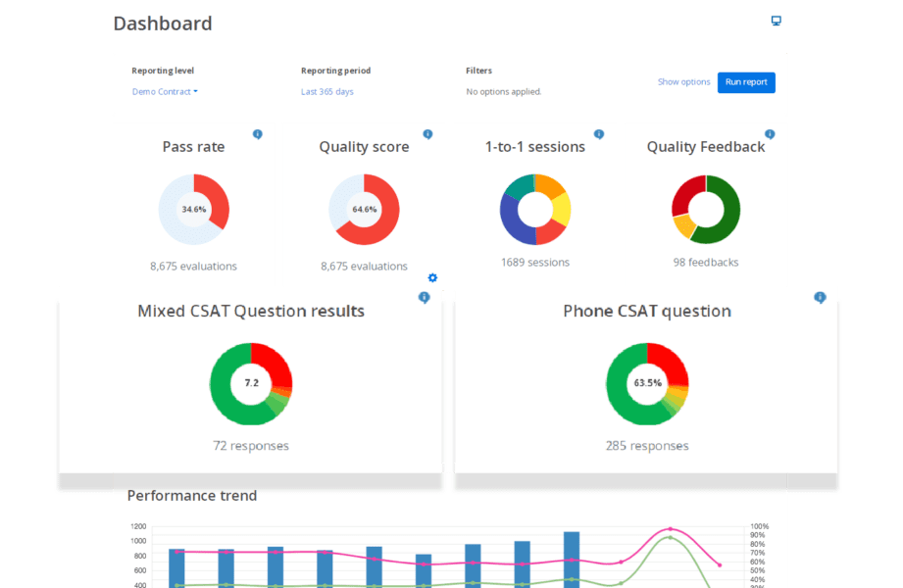Click the 72 responses label under Mixed CSAT
The image size is (903, 588).
pyautogui.click(x=251, y=445)
